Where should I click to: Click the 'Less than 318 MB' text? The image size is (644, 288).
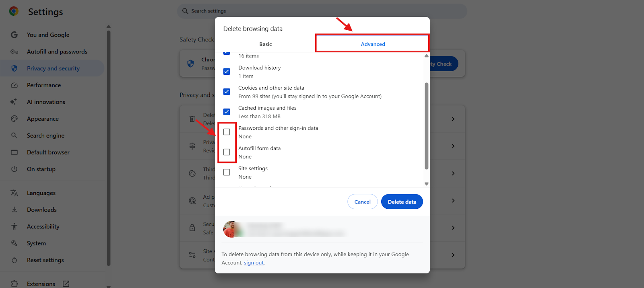tap(259, 117)
